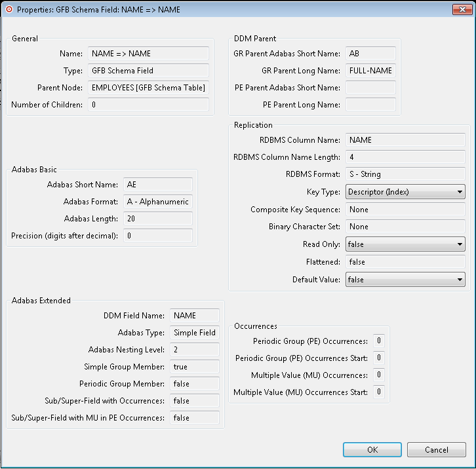Select the Parent Node field

(x=148, y=88)
